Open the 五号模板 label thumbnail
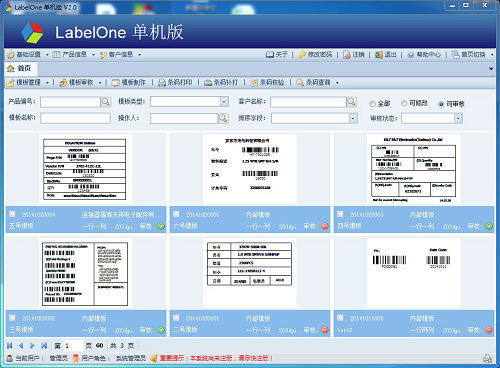Screen dimensions: 500x368 [x=85, y=169]
